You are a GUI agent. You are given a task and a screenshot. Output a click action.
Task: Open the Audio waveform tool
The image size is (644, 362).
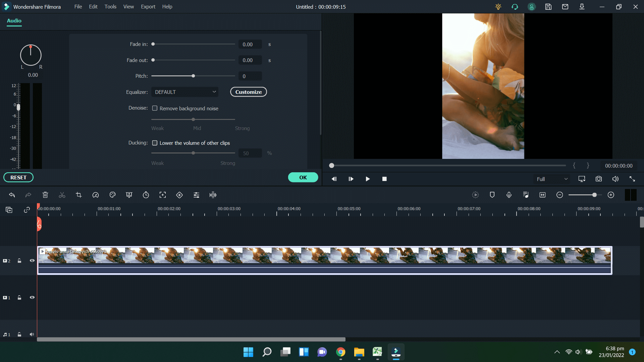(x=213, y=195)
